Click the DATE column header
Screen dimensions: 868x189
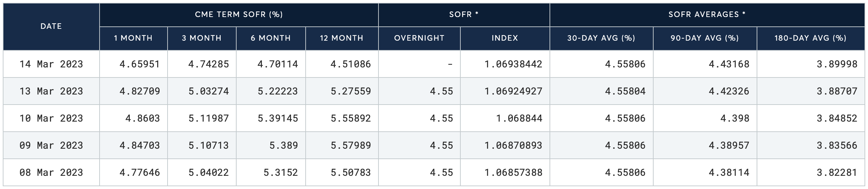point(51,26)
